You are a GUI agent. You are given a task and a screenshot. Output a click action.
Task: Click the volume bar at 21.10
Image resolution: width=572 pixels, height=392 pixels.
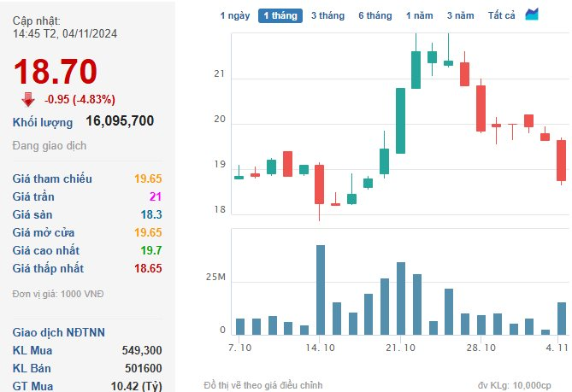pyautogui.click(x=401, y=299)
